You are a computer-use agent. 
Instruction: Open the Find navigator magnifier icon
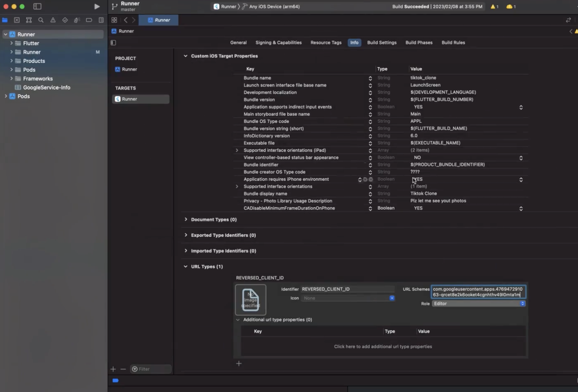pyautogui.click(x=41, y=20)
